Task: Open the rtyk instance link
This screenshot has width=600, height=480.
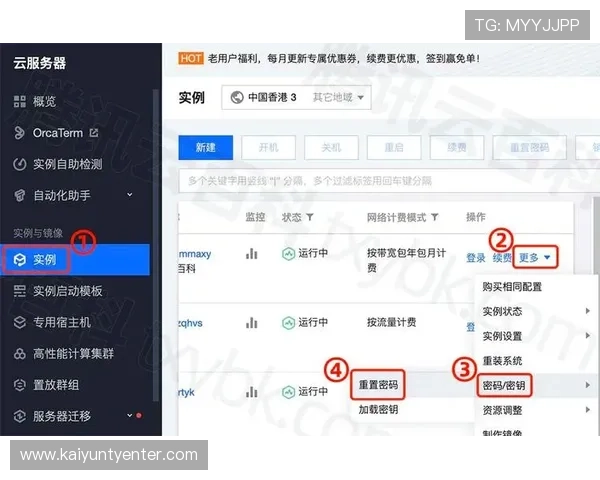Action: [187, 392]
